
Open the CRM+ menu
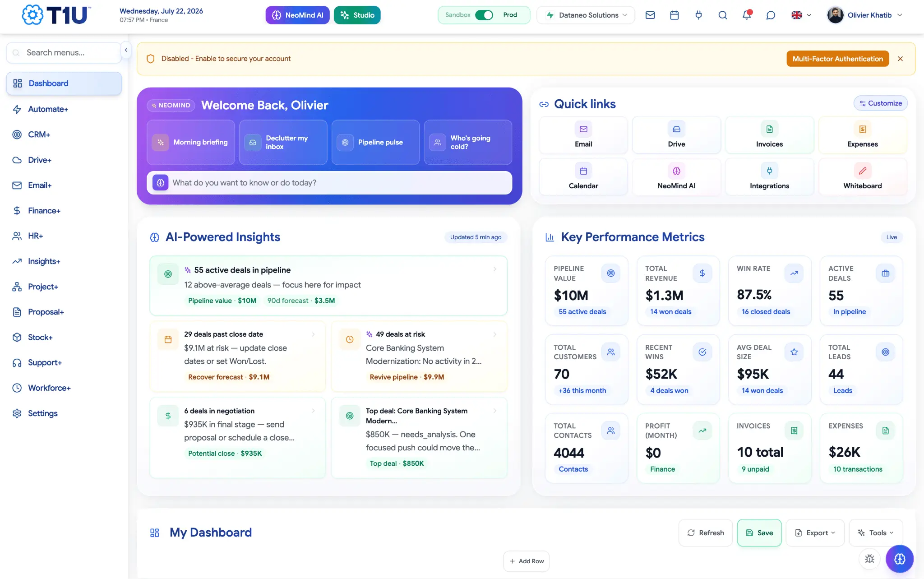pyautogui.click(x=64, y=134)
